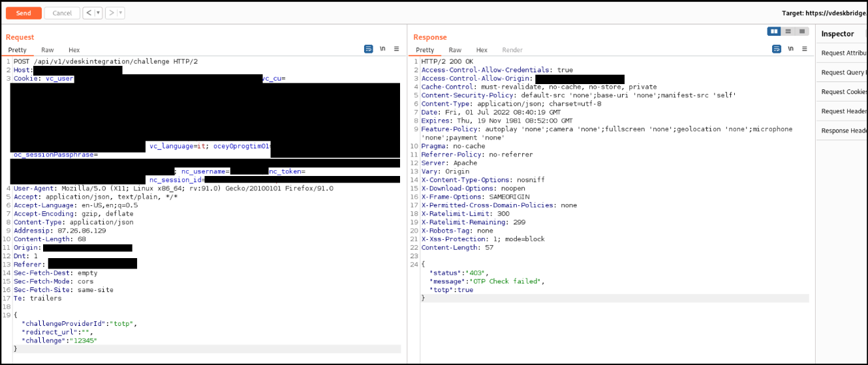Switch Response view to Hex tab
The width and height of the screenshot is (868, 365).
tap(482, 50)
